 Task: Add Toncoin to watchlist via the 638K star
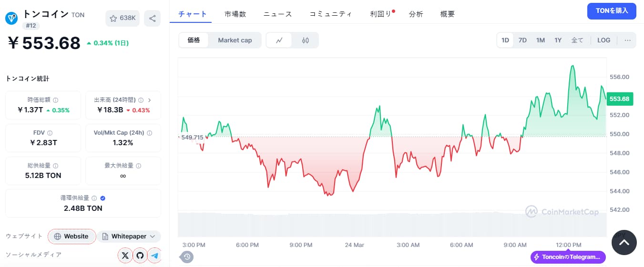tap(123, 18)
